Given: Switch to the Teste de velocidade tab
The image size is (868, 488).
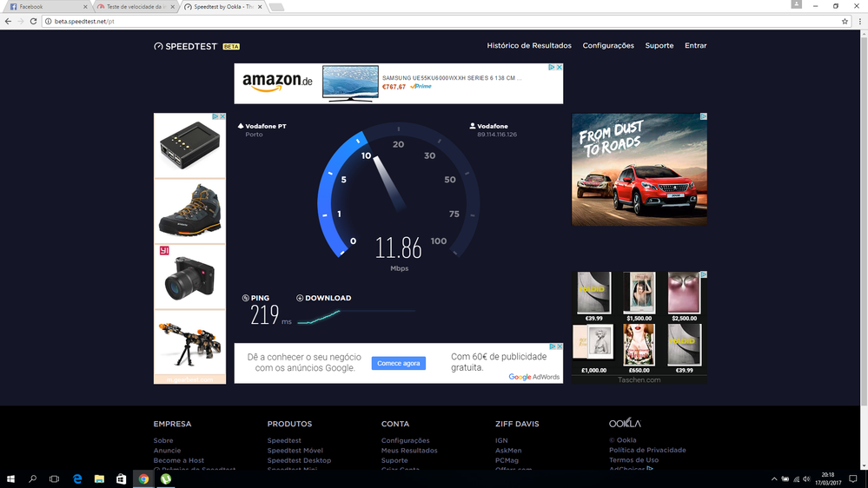Looking at the screenshot, I should click(x=133, y=6).
